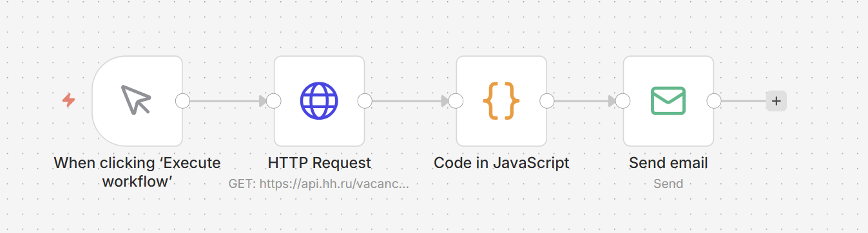Open the Code in JavaScript braces node
This screenshot has width=868, height=233.
coord(501,101)
